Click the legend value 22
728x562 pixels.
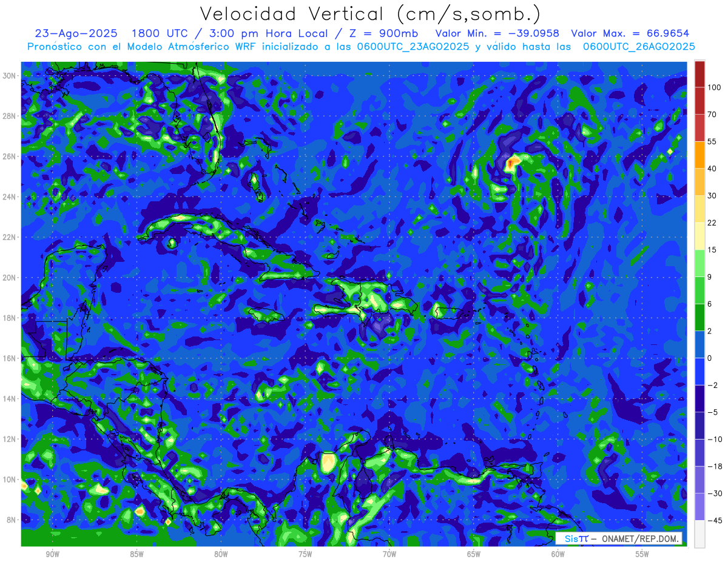pos(712,223)
